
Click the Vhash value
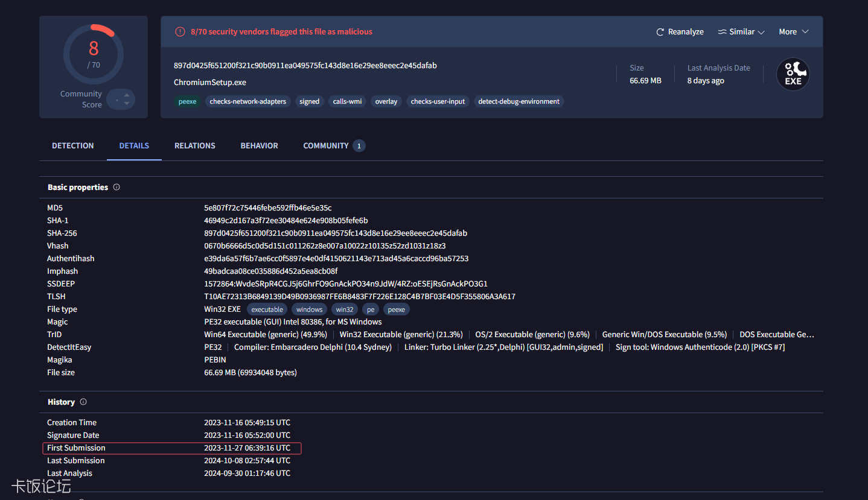pyautogui.click(x=325, y=246)
